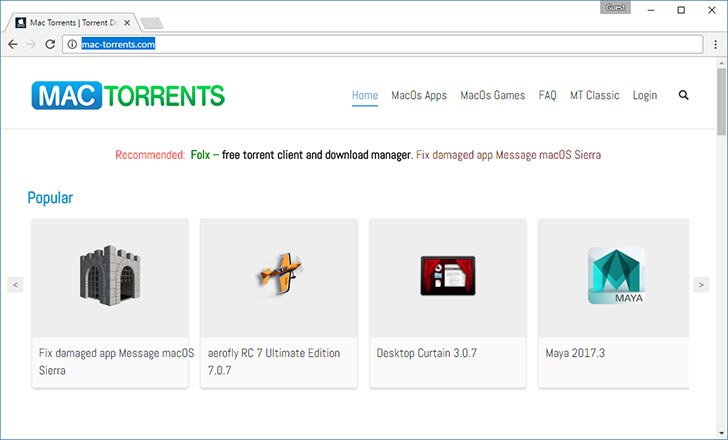Show previous popular items arrow
The width and height of the screenshot is (728, 440).
click(15, 285)
